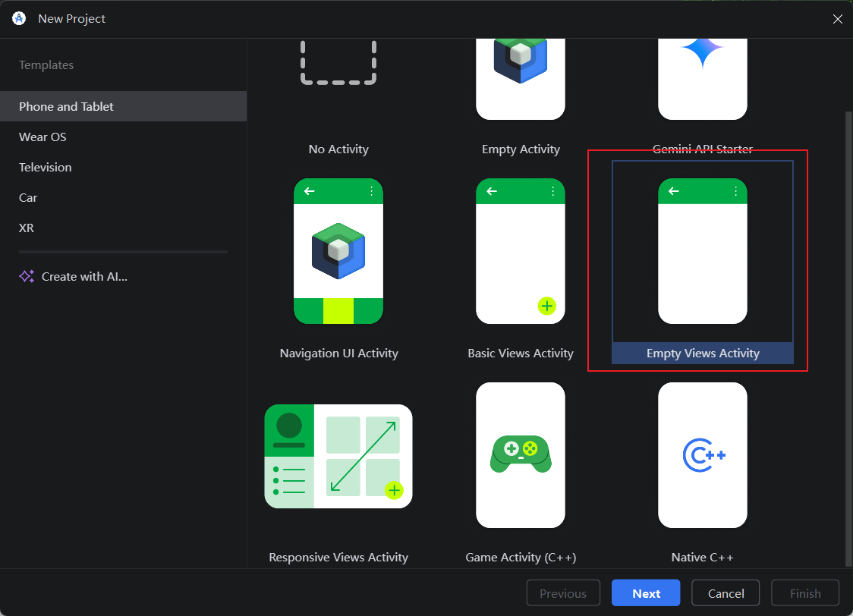Click the "Basic Views Activity" label
The width and height of the screenshot is (853, 616).
(521, 353)
